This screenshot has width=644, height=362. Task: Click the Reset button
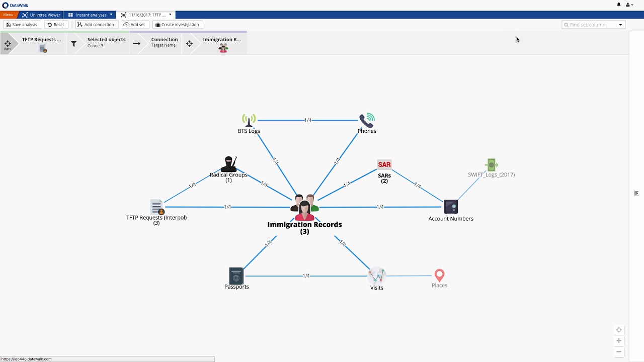click(x=56, y=25)
